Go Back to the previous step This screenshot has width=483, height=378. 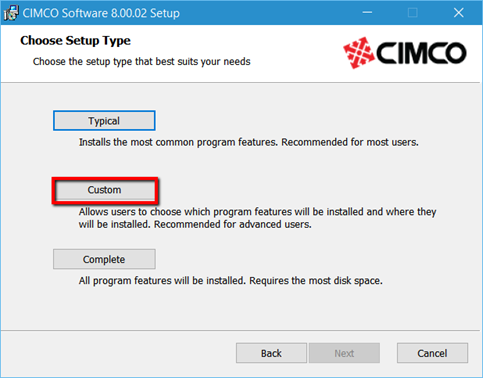(x=271, y=353)
